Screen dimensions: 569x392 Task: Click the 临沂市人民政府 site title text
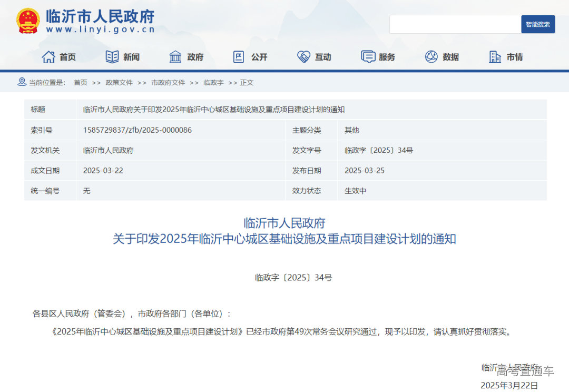click(x=100, y=16)
